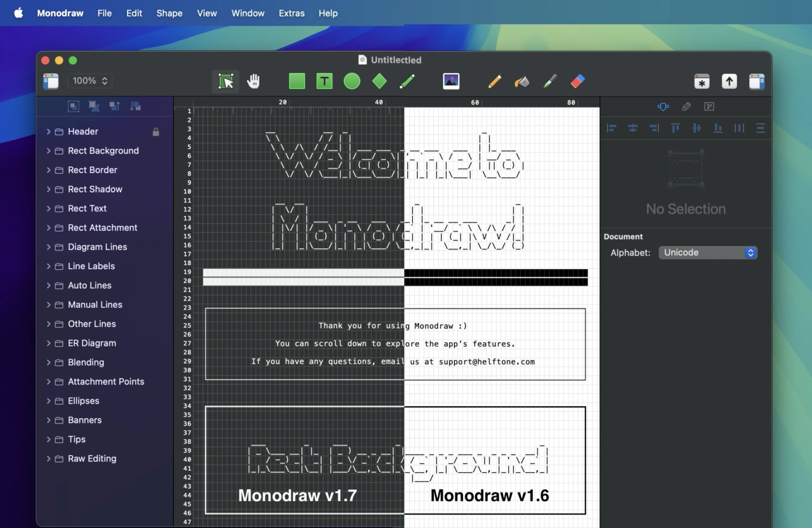The width and height of the screenshot is (812, 528).
Task: Pick the Diamond shape tool
Action: pos(379,81)
